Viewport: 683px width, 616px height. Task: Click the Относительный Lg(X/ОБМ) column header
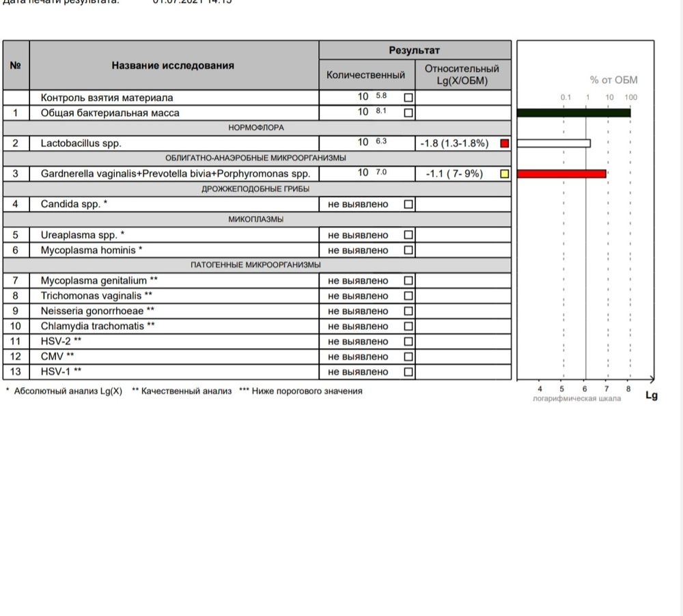pyautogui.click(x=463, y=75)
